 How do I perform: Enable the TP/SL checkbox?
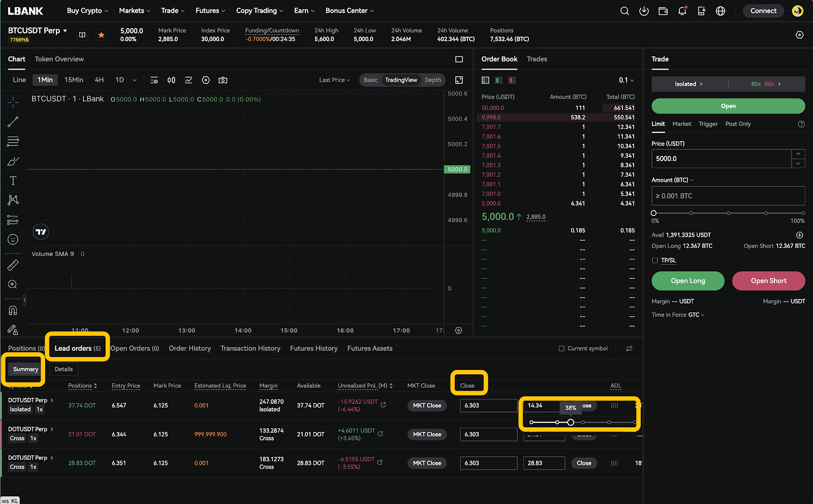click(x=655, y=261)
